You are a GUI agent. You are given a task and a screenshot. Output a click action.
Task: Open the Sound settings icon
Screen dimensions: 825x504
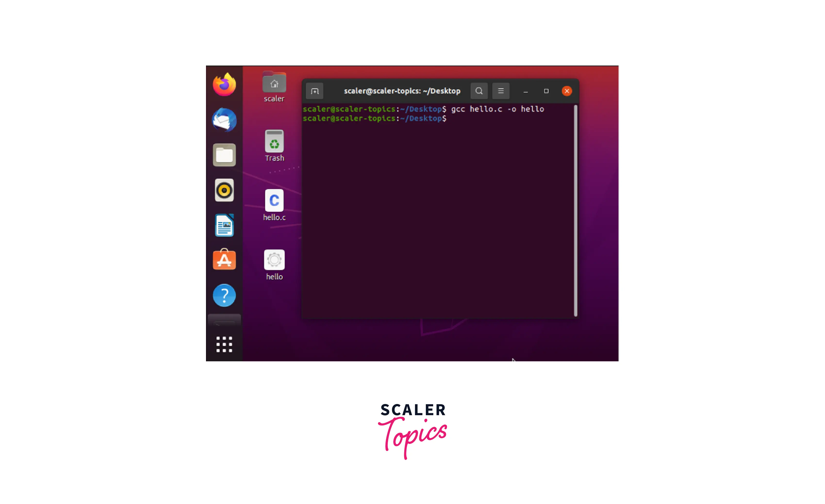[x=224, y=190]
